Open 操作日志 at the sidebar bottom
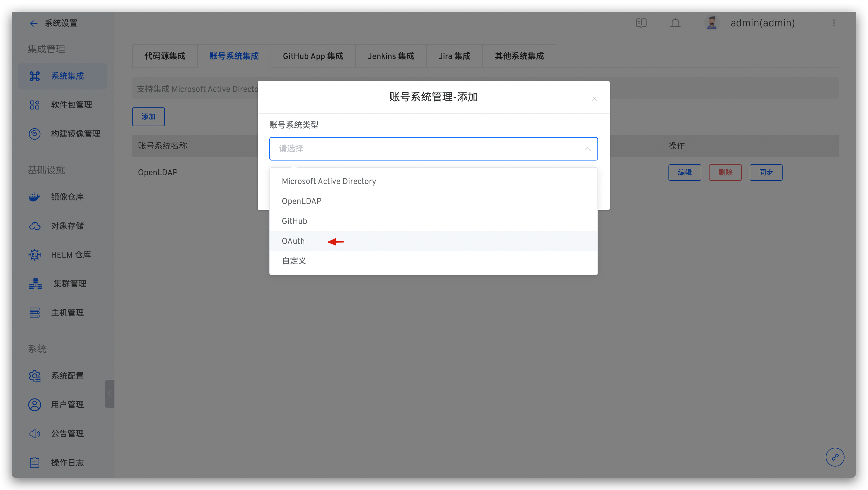 [67, 462]
